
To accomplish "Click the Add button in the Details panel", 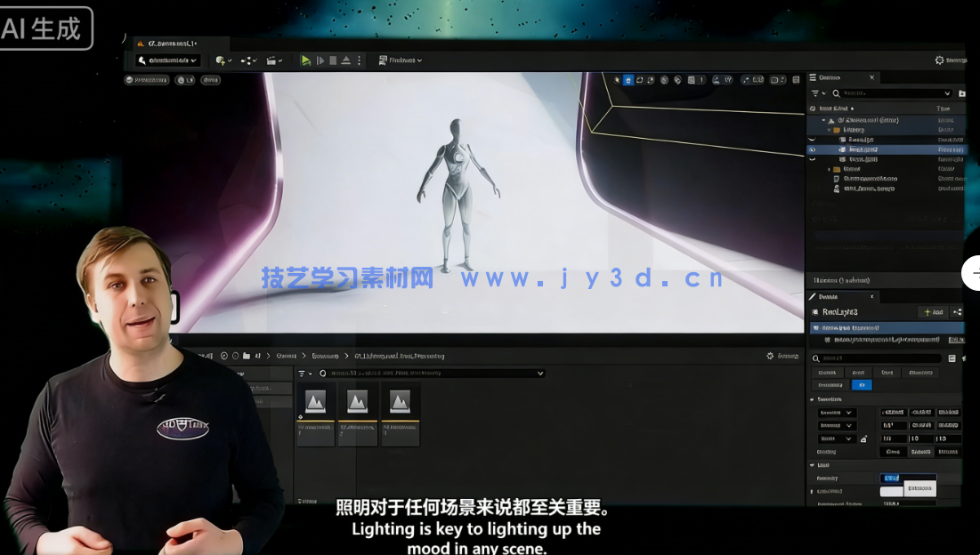I will tap(934, 312).
